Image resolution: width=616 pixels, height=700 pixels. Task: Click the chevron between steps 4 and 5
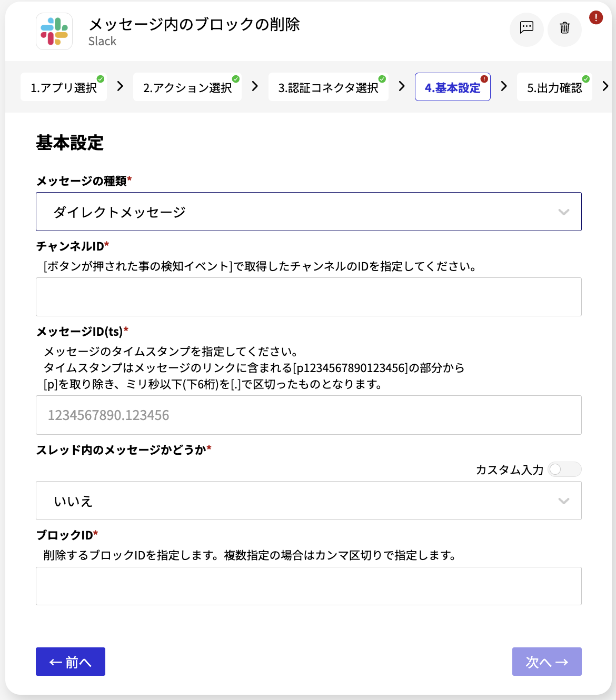coord(504,86)
